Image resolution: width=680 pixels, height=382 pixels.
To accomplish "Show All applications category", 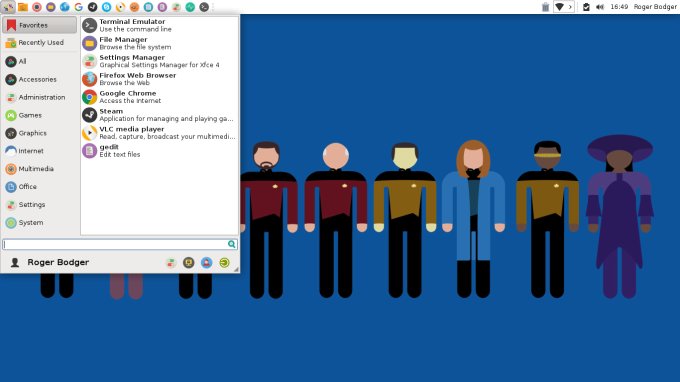I will [x=39, y=62].
